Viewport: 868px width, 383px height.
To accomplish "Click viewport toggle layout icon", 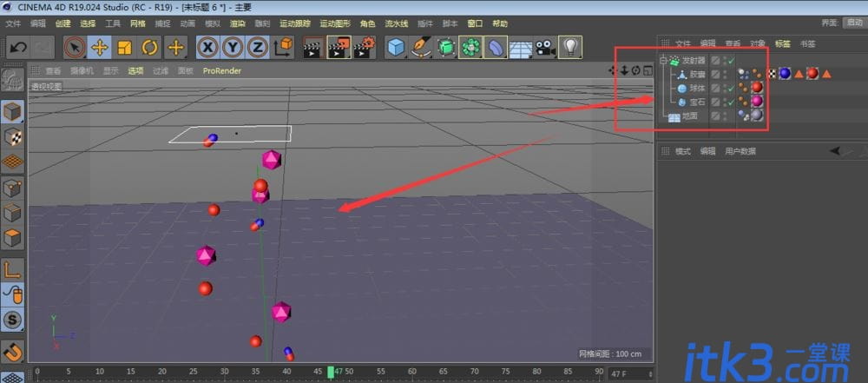I will click(647, 70).
